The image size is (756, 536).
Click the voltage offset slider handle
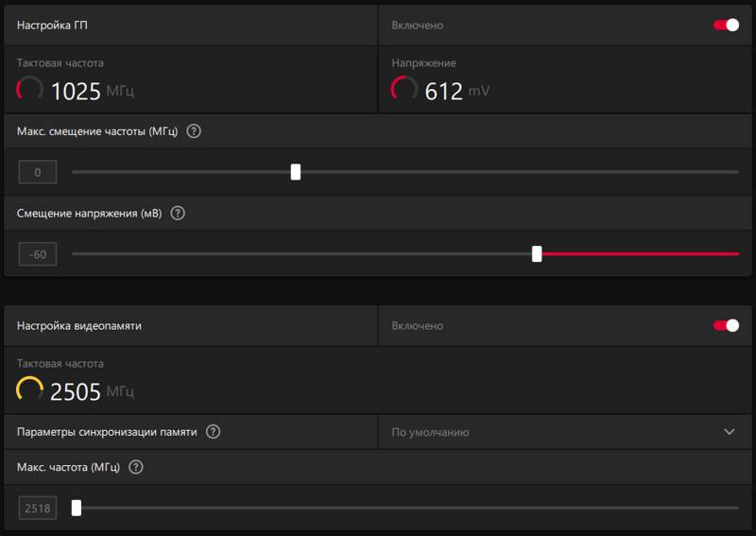click(537, 253)
